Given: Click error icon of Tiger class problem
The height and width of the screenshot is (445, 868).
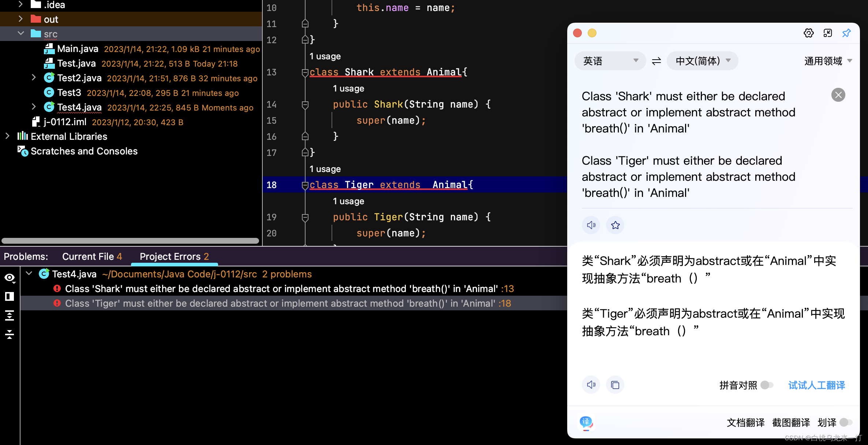Looking at the screenshot, I should 57,303.
